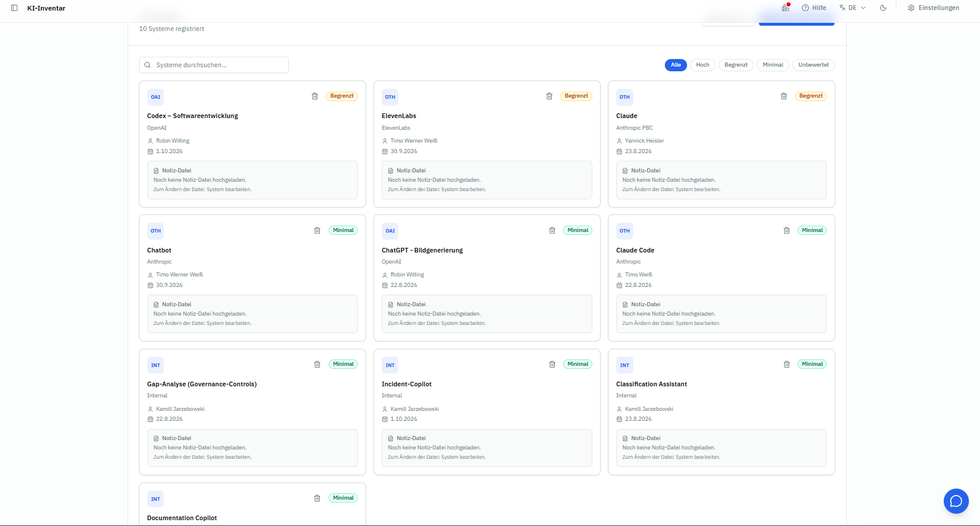Image resolution: width=980 pixels, height=526 pixels.
Task: Select the Alle filter
Action: pyautogui.click(x=676, y=65)
